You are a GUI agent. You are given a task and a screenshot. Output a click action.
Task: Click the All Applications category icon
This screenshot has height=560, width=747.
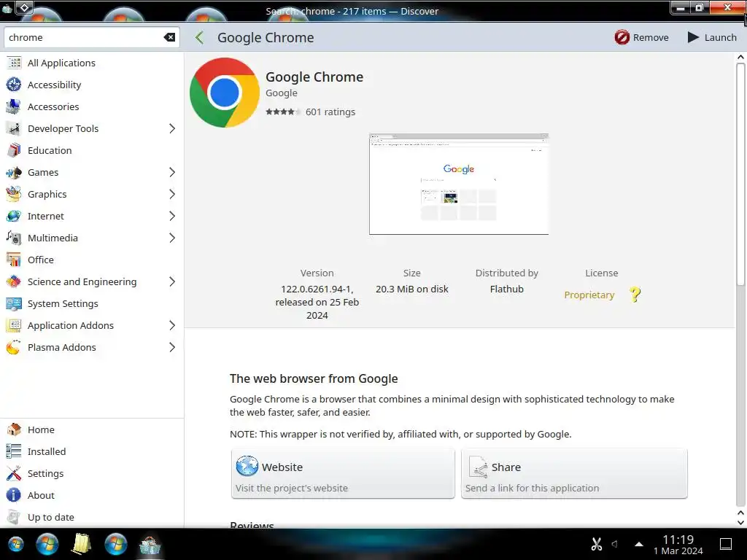pyautogui.click(x=14, y=63)
